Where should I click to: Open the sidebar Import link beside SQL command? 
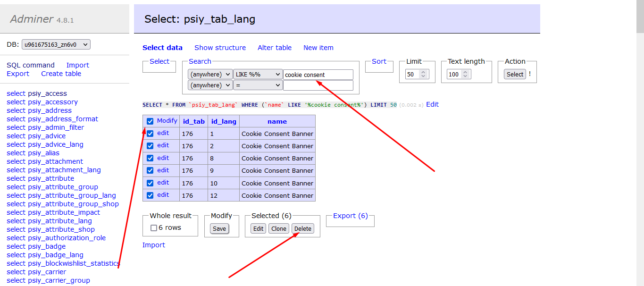[78, 65]
